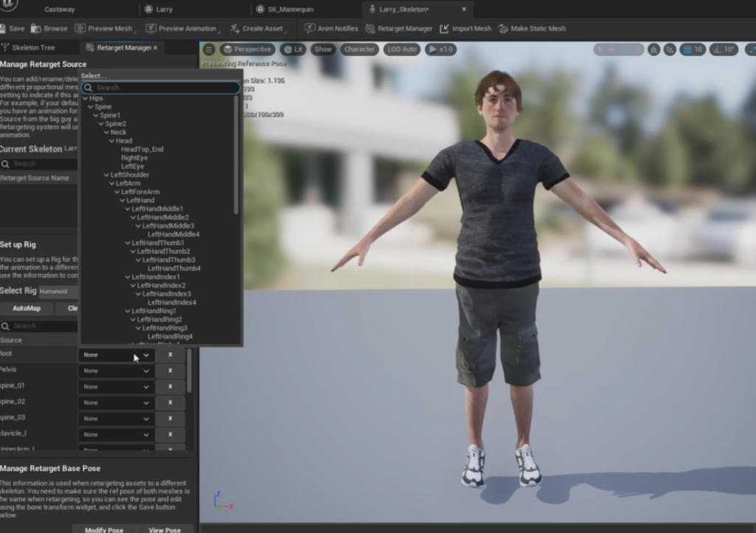Open Browse to locate the asset
This screenshot has width=756, height=533.
coord(49,29)
